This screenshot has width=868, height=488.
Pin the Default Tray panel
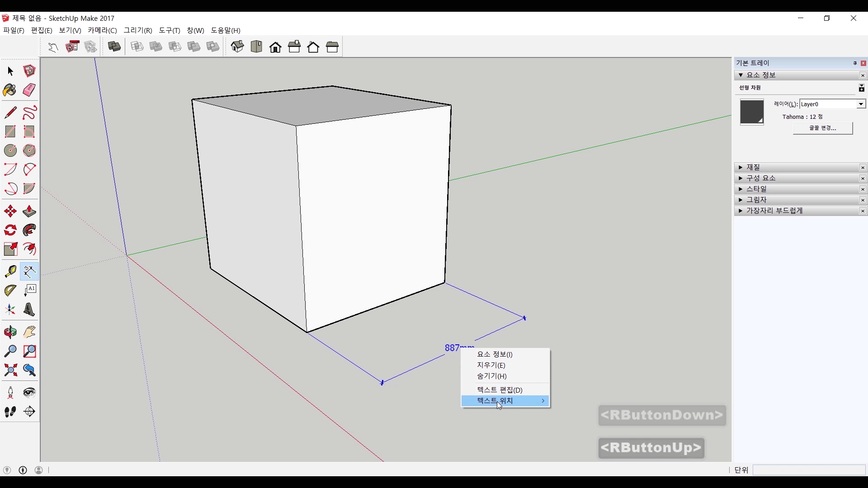855,63
